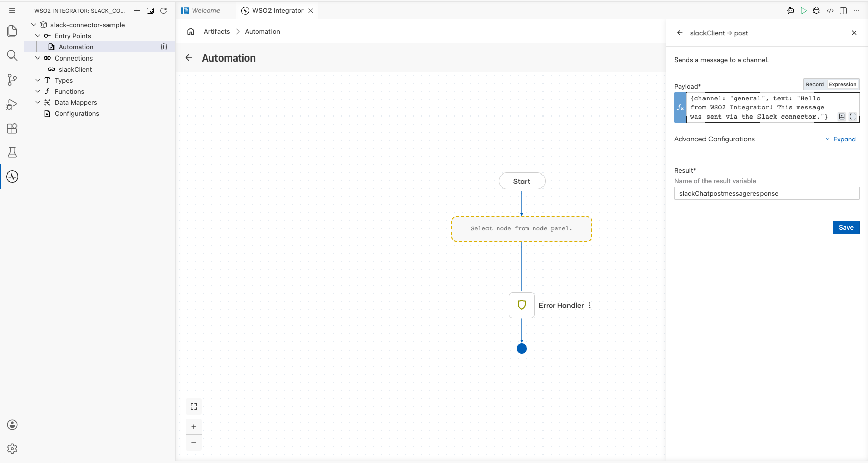Toggle the Functions section chevron
This screenshot has width=868, height=463.
click(38, 91)
